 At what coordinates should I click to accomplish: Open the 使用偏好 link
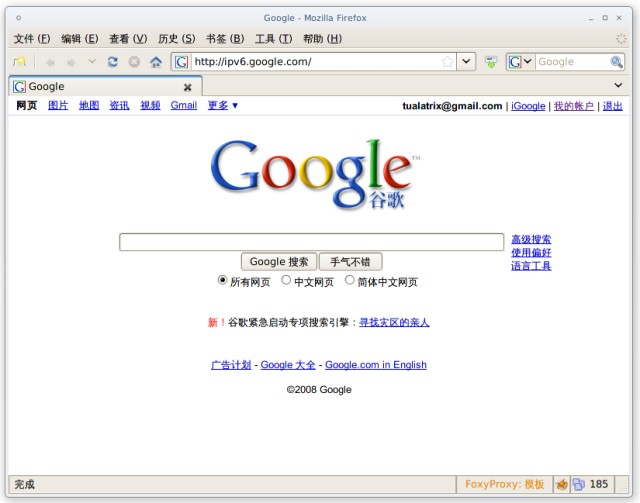coord(531,253)
